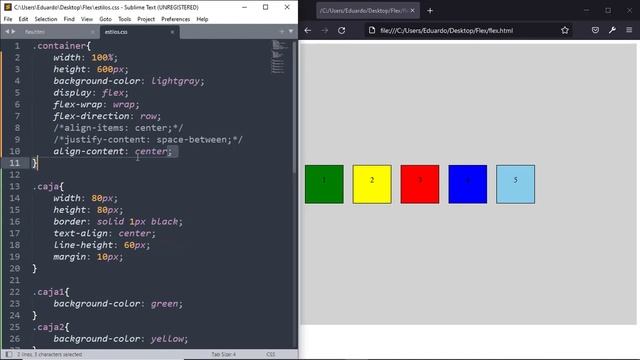Click the red box 3
The height and width of the screenshot is (360, 640).
click(420, 184)
